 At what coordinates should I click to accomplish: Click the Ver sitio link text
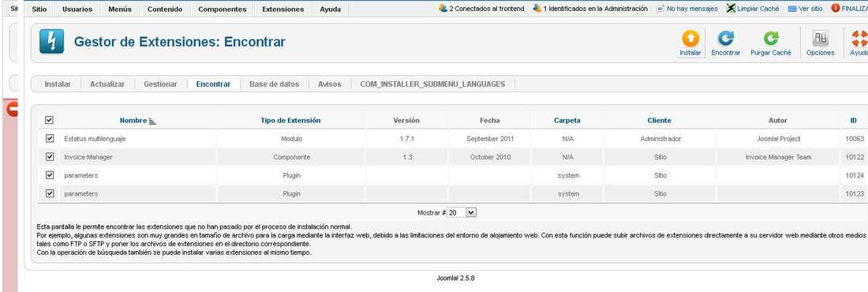pos(810,9)
